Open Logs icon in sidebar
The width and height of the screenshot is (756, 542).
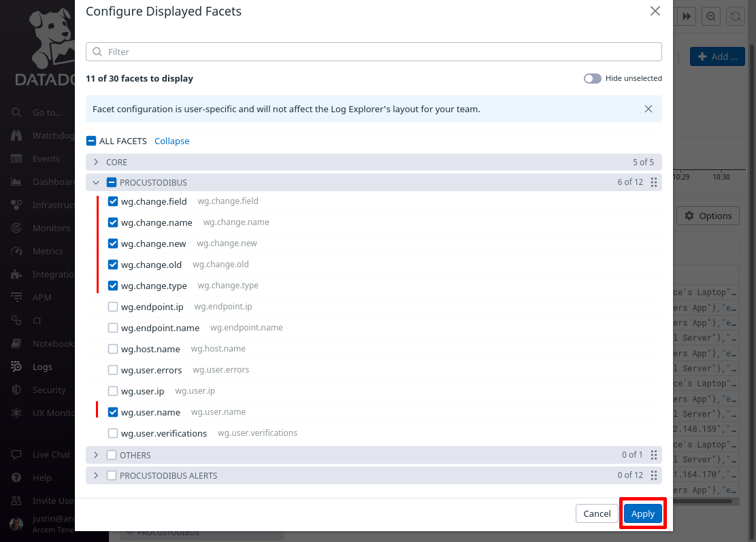tap(16, 367)
